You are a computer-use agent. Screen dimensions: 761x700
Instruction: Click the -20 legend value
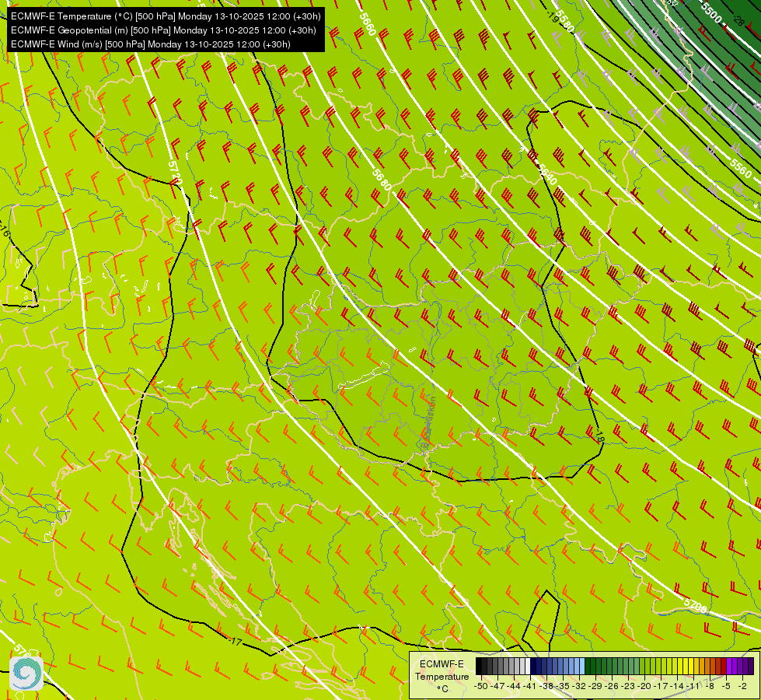(644, 686)
